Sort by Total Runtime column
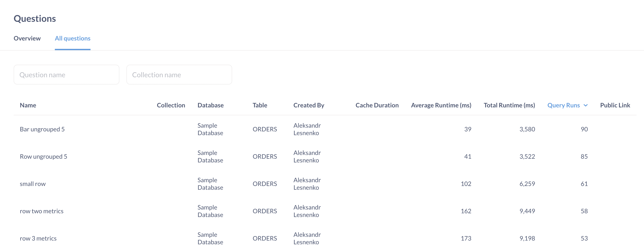The height and width of the screenshot is (250, 644). point(509,105)
